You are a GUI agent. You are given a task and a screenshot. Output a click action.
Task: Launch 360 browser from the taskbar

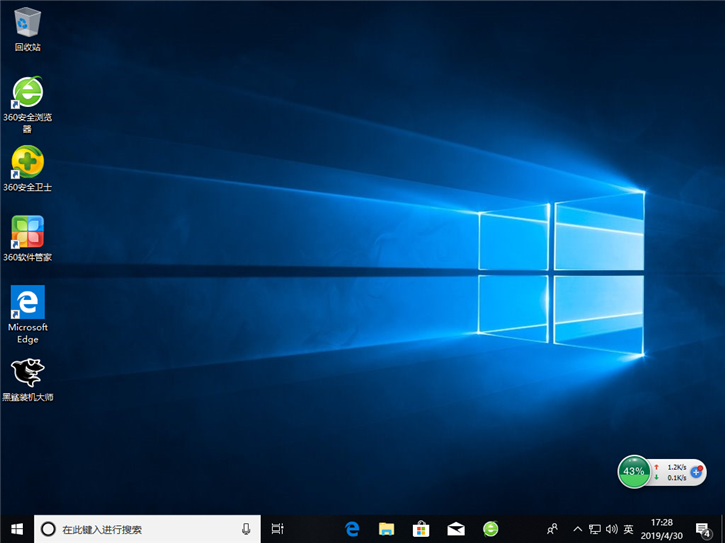[490, 529]
